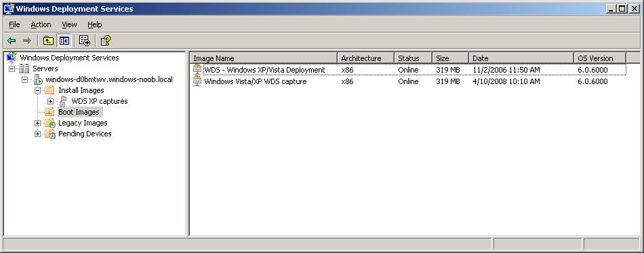The height and width of the screenshot is (253, 644).
Task: Select the Legacy Images tree label
Action: pyautogui.click(x=83, y=123)
